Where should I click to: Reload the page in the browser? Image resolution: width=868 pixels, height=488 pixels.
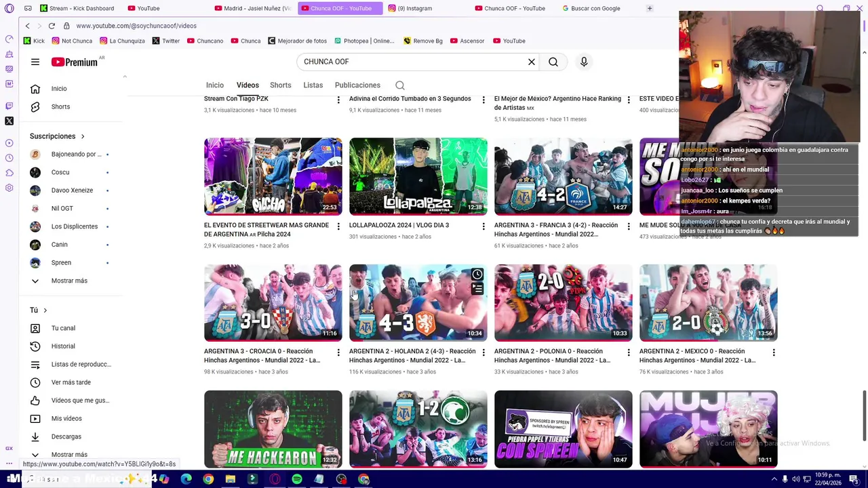pos(52,26)
